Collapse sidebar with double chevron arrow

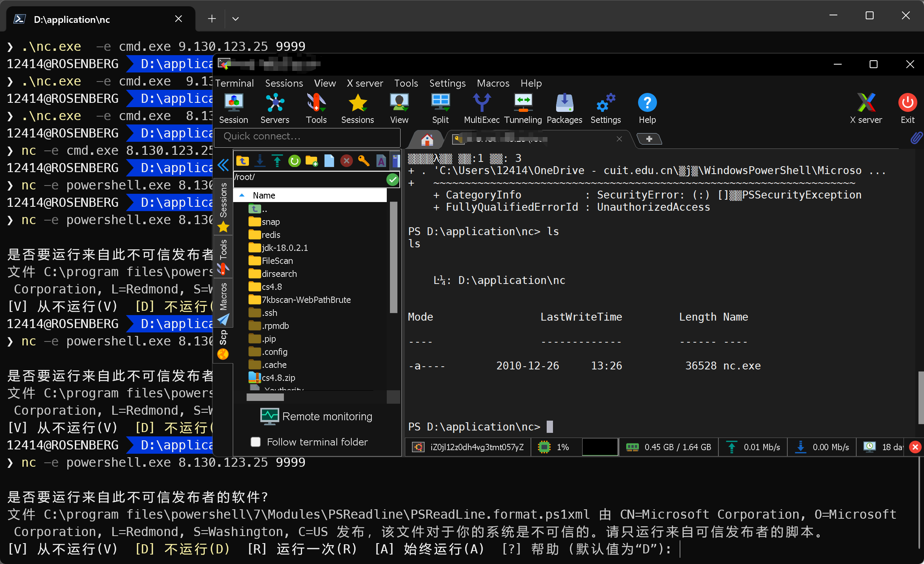click(x=223, y=165)
